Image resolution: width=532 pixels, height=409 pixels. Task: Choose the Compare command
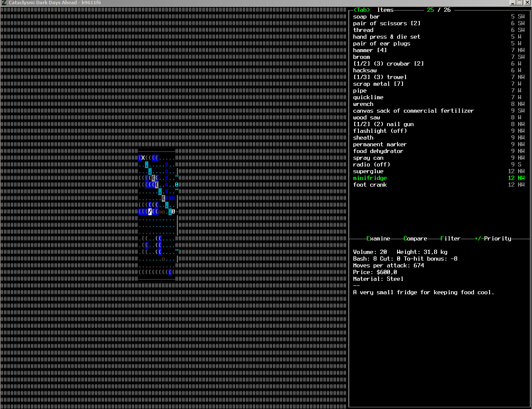click(x=415, y=239)
